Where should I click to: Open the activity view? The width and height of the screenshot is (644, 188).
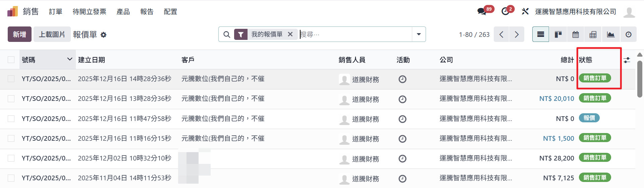click(x=628, y=35)
